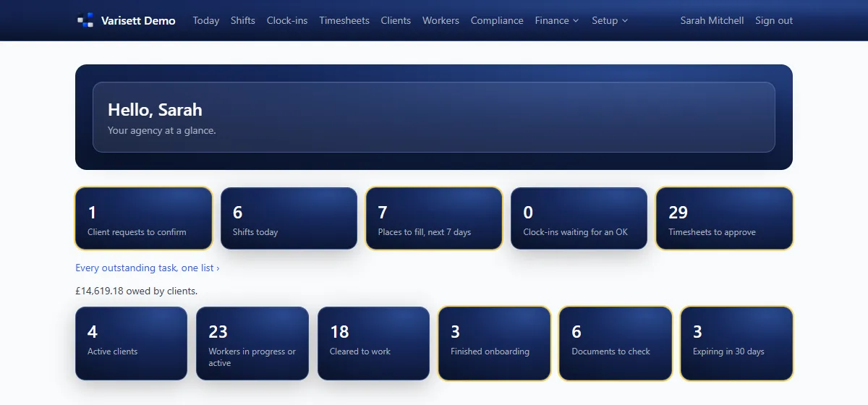The image size is (868, 405).
Task: Click the Sign out link
Action: point(774,20)
